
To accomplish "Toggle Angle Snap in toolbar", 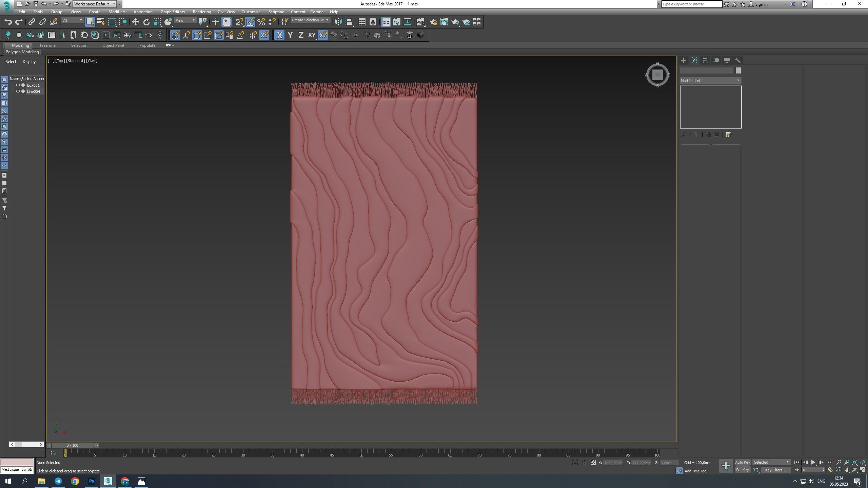I will 250,22.
